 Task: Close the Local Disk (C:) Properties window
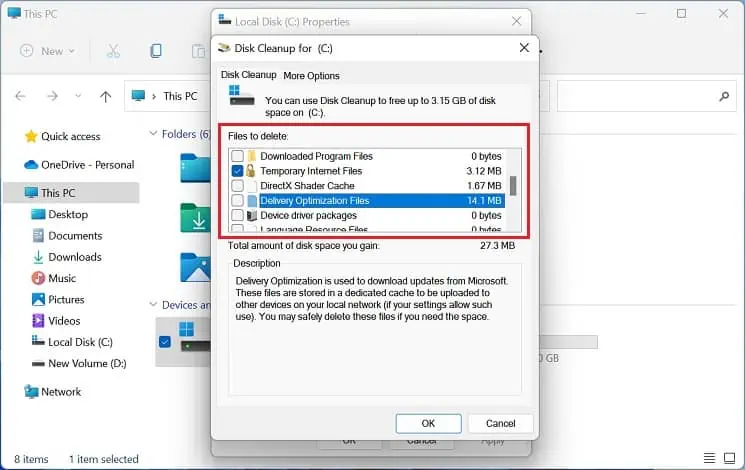click(516, 21)
